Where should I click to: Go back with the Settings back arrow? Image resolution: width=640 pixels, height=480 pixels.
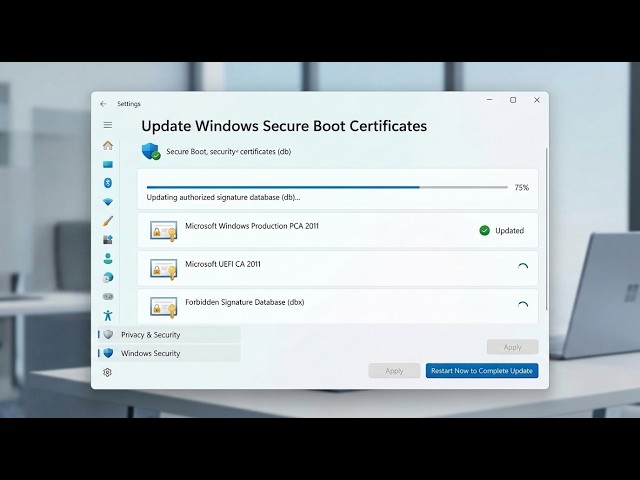[x=103, y=104]
